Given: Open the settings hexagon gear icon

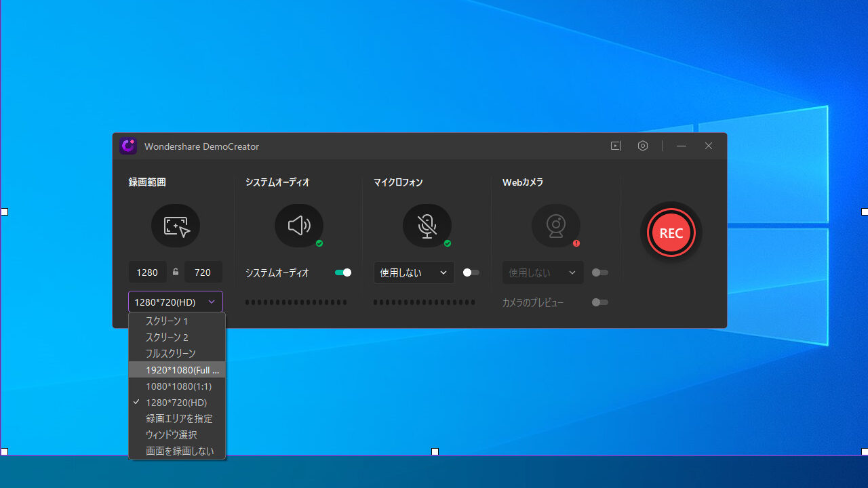Looking at the screenshot, I should tap(643, 146).
